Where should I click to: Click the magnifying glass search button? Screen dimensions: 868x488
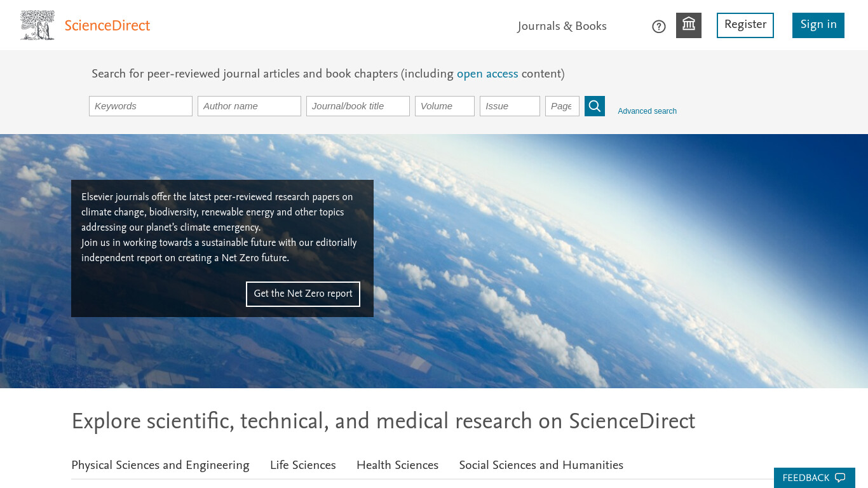(x=595, y=106)
